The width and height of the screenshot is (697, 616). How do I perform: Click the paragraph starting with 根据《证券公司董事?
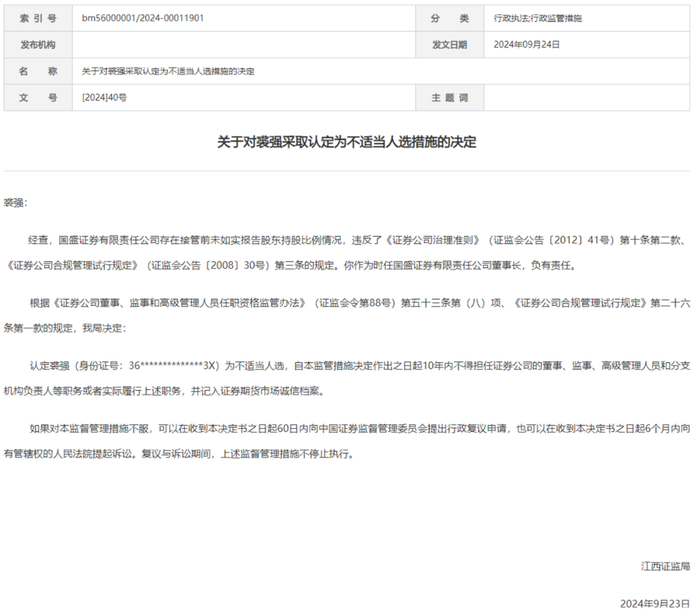tap(347, 315)
